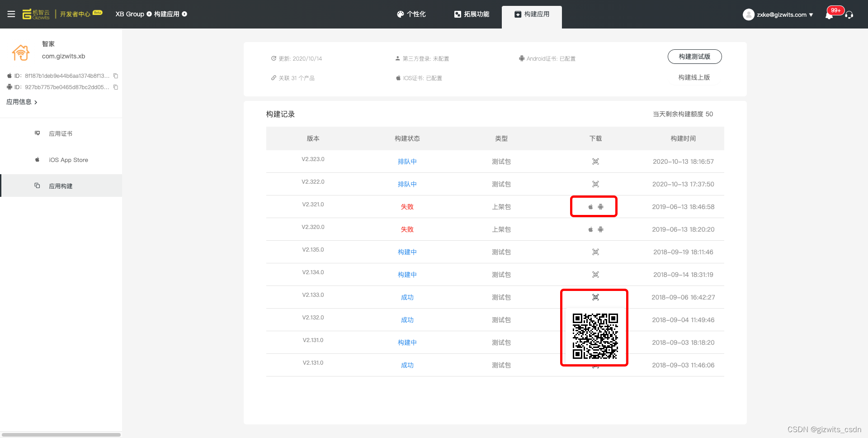Expand the 构建应用 breadcrumb dropdown
The width and height of the screenshot is (868, 438).
[184, 14]
